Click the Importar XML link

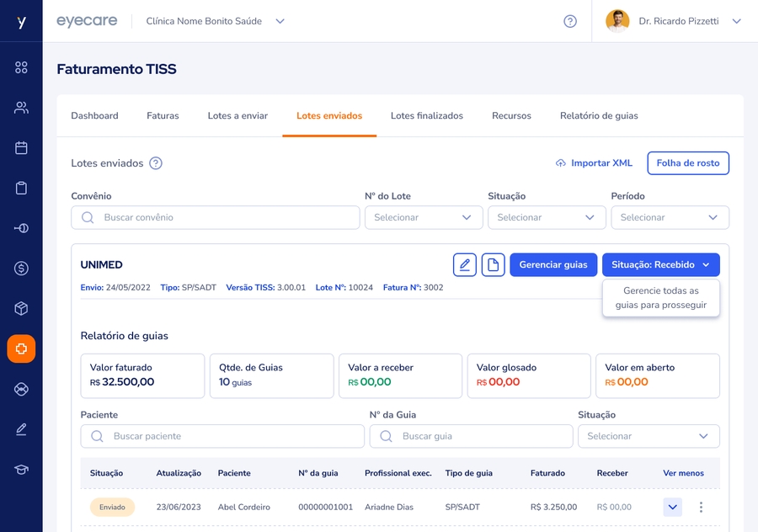click(594, 163)
